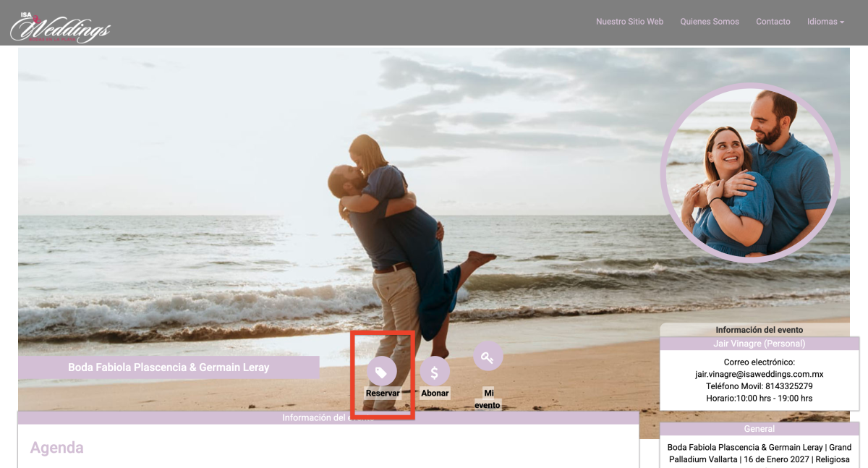Click the Reservar tag icon

click(381, 372)
